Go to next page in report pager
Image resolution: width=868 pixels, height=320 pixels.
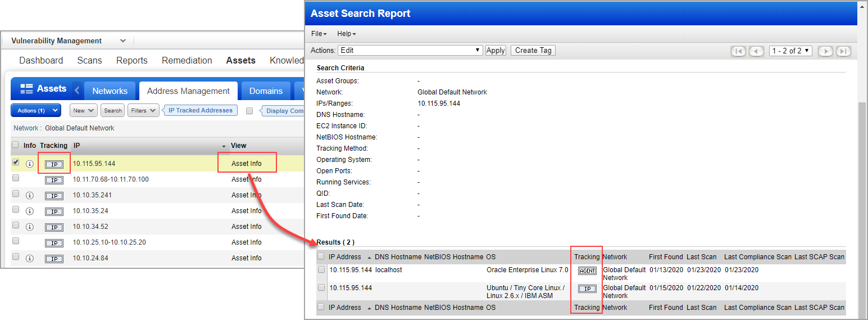(825, 51)
